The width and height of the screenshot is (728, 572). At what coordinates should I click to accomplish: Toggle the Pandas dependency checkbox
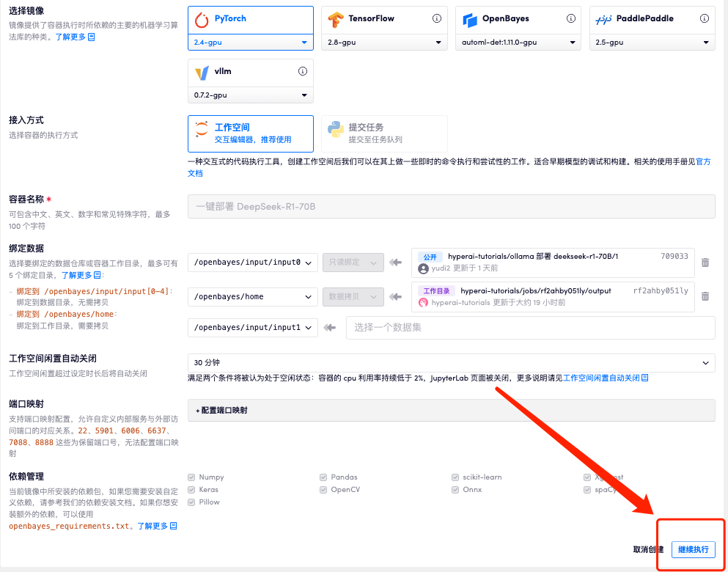[323, 477]
